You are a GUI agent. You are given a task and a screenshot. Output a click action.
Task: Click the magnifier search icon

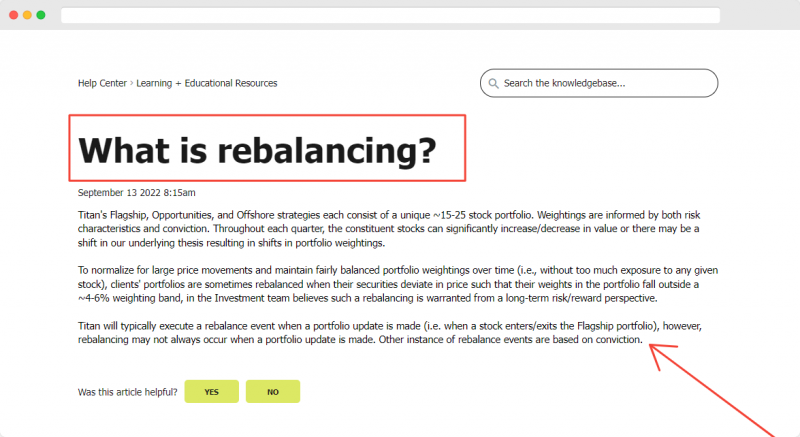coord(493,84)
